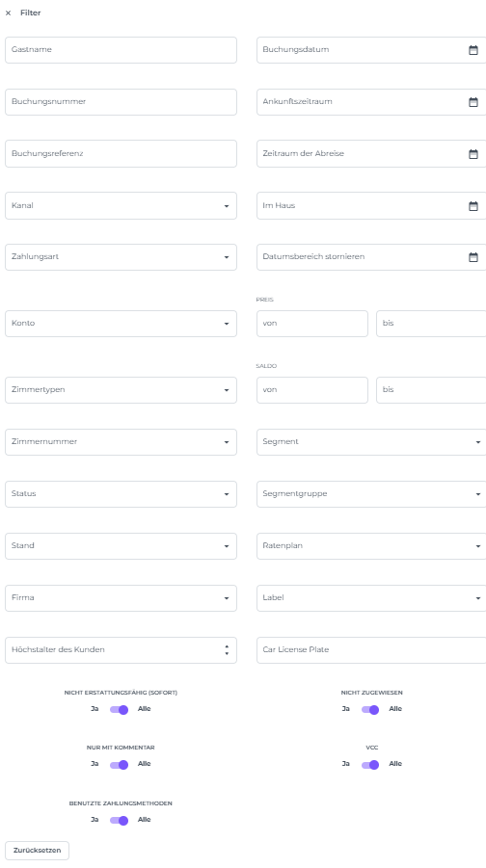Expand the Kanal dropdown

pyautogui.click(x=121, y=206)
